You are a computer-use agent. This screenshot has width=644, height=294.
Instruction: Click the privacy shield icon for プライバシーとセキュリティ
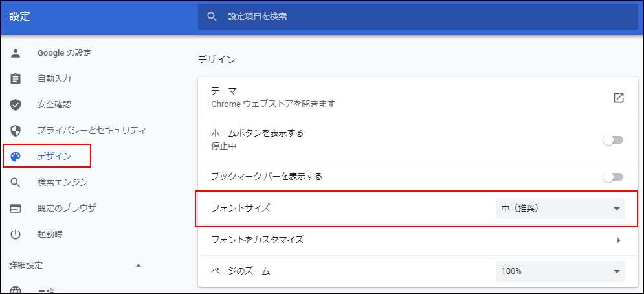pyautogui.click(x=16, y=130)
